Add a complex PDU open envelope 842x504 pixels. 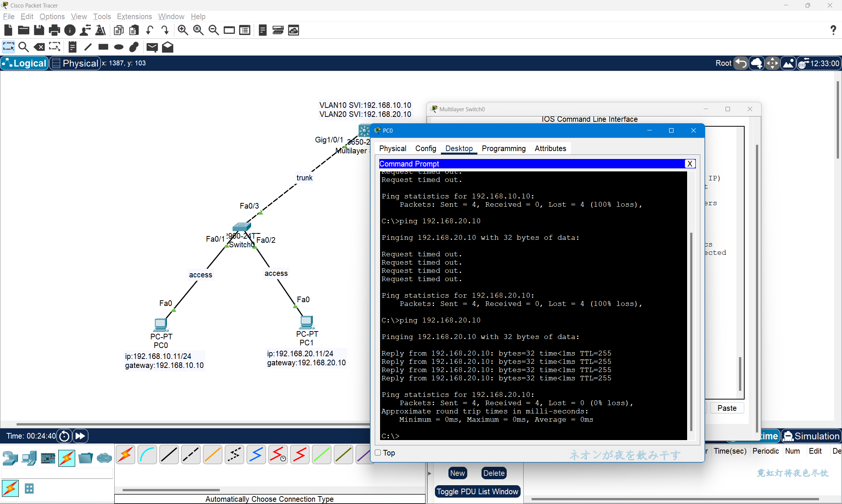tap(168, 47)
